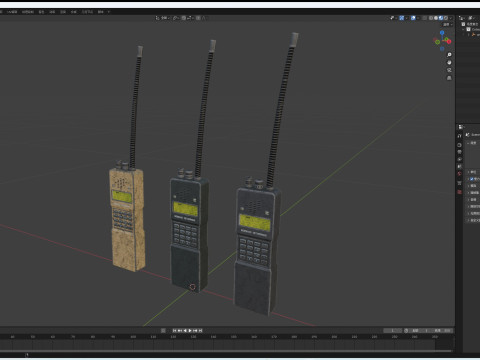
Task: Click the red X axis on navigation gizmo
Action: tap(449, 42)
